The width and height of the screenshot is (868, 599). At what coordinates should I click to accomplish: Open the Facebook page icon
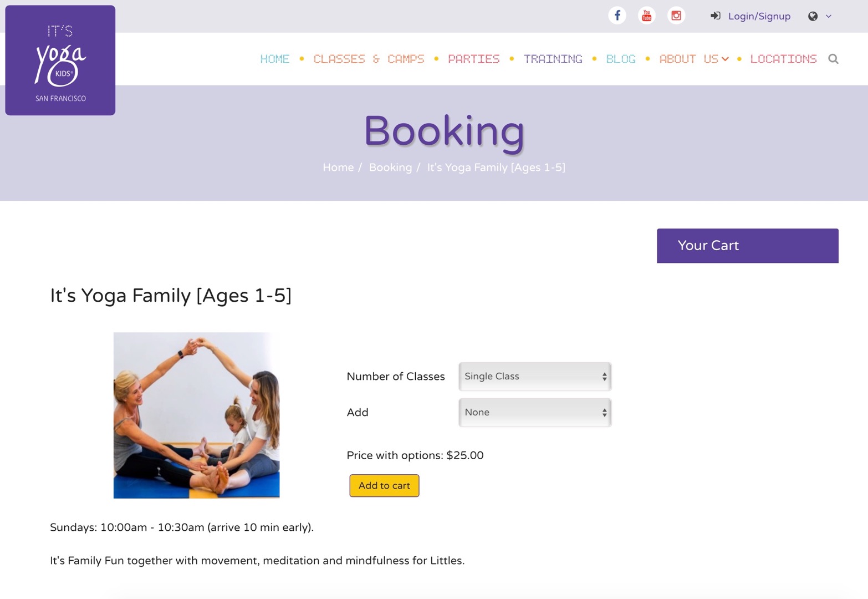[617, 16]
